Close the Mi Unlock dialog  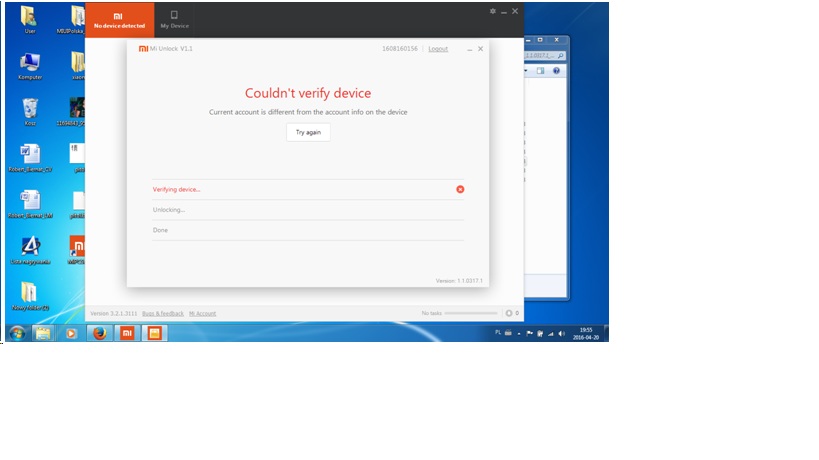pyautogui.click(x=480, y=49)
